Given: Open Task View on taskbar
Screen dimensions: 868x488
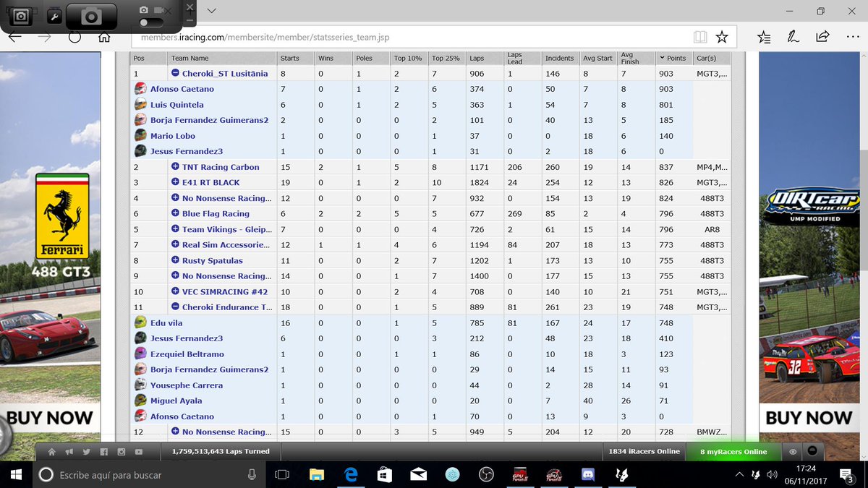Looking at the screenshot, I should point(282,475).
